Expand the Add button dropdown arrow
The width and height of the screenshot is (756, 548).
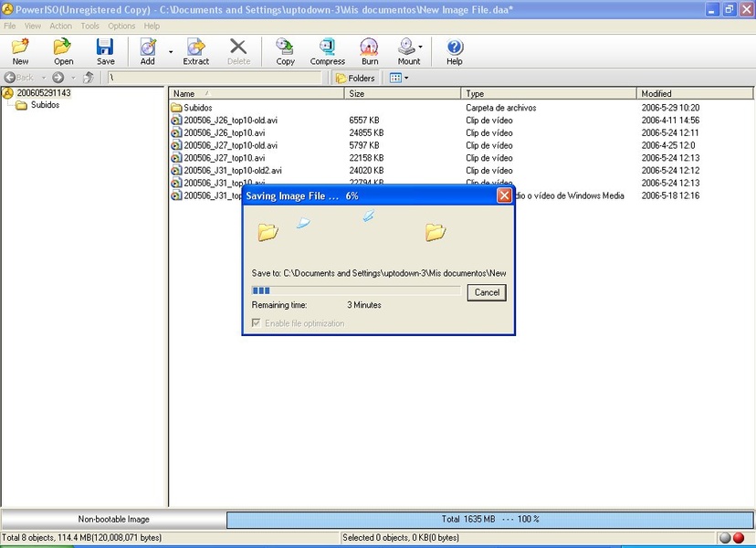(x=171, y=51)
